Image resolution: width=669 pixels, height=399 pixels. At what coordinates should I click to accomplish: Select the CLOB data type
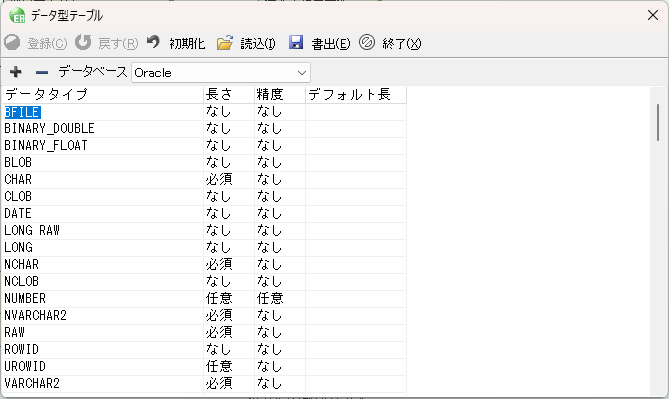[x=102, y=197]
